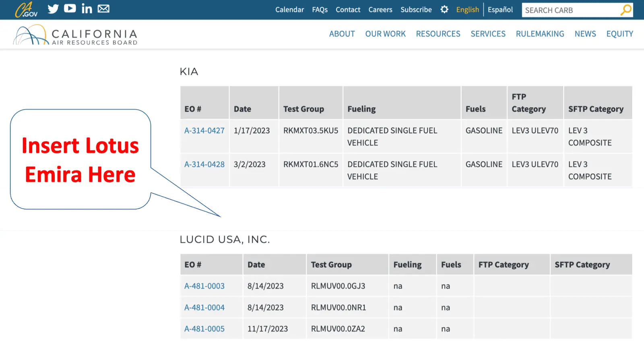Expand the RESOURCES menu
This screenshot has width=644, height=355.
pyautogui.click(x=438, y=34)
